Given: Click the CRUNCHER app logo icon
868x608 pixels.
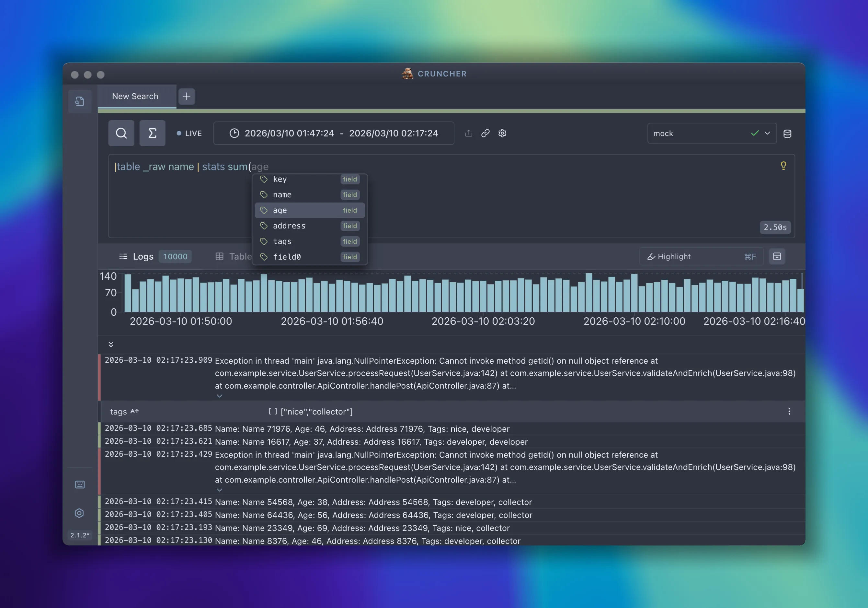Looking at the screenshot, I should click(407, 73).
